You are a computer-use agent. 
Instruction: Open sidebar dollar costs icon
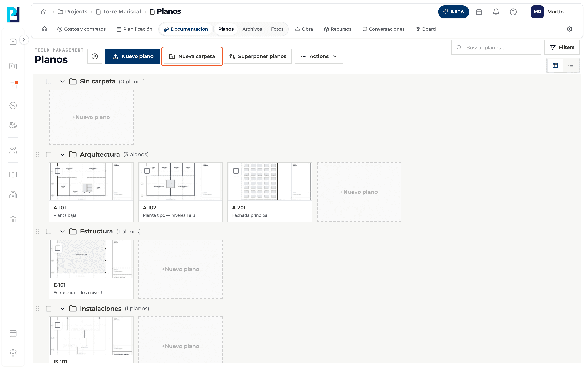pyautogui.click(x=13, y=105)
